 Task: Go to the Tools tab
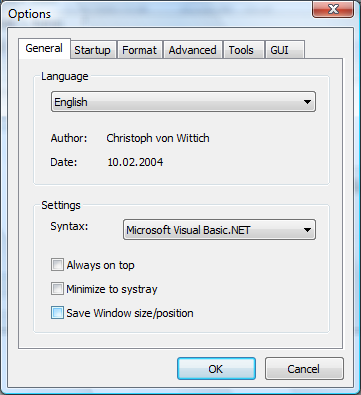[244, 50]
